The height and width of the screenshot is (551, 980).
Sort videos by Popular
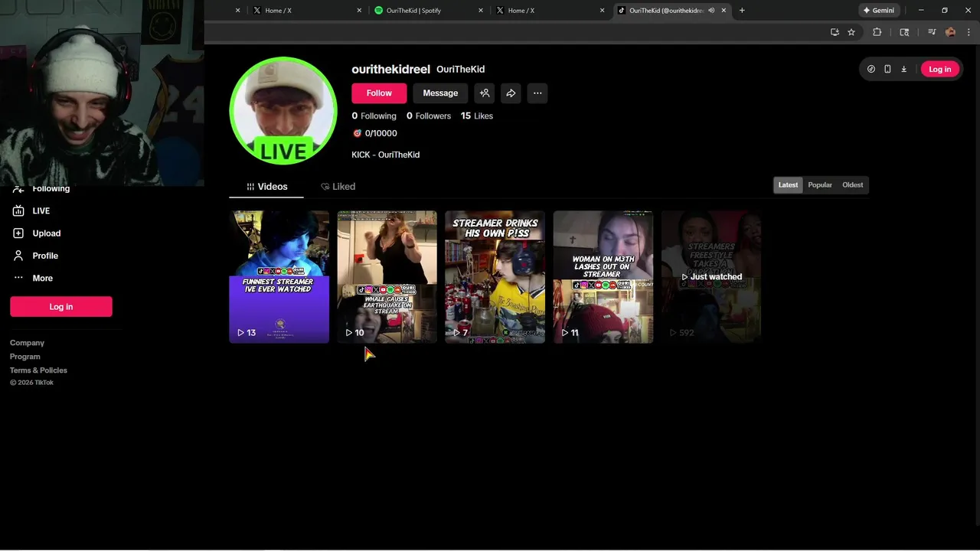tap(820, 185)
